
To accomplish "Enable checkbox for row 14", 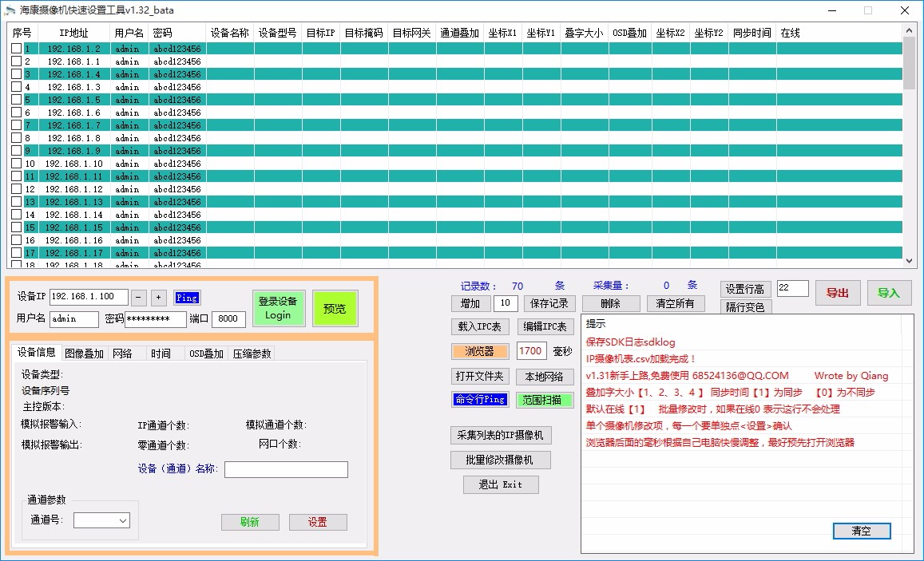I will pyautogui.click(x=17, y=215).
